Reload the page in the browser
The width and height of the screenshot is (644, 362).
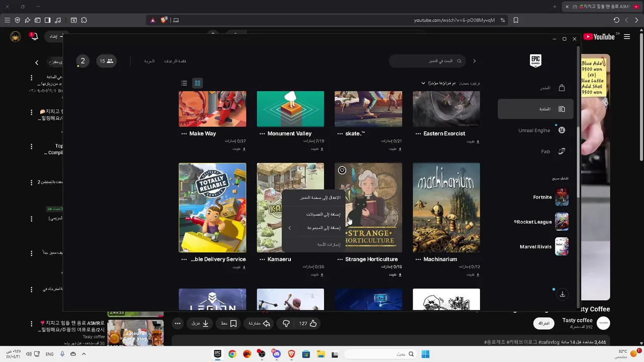tap(616, 20)
